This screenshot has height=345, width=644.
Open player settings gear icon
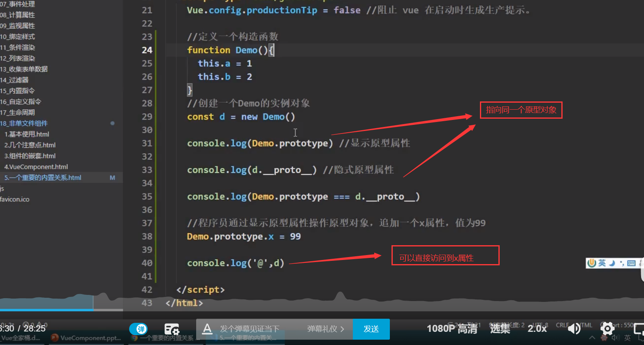pos(607,329)
